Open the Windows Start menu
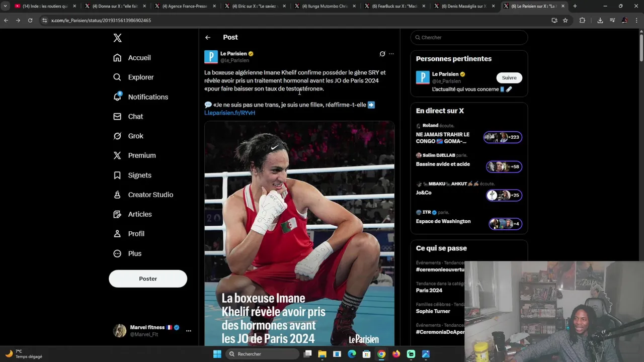This screenshot has height=362, width=644. point(217,354)
